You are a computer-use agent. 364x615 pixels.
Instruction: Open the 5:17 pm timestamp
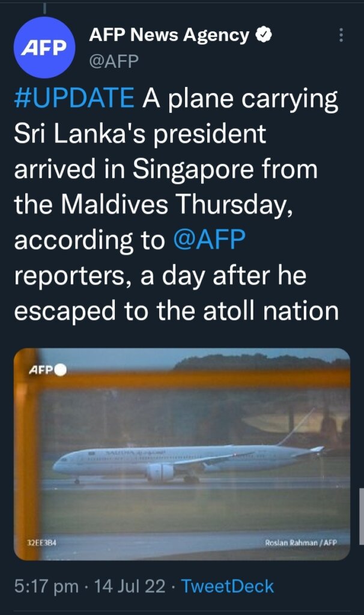point(47,586)
